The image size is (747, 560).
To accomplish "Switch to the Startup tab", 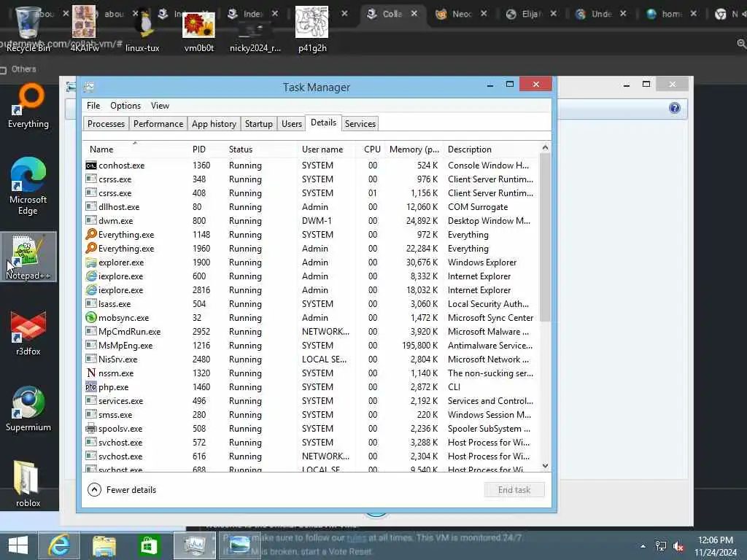I will tap(259, 124).
